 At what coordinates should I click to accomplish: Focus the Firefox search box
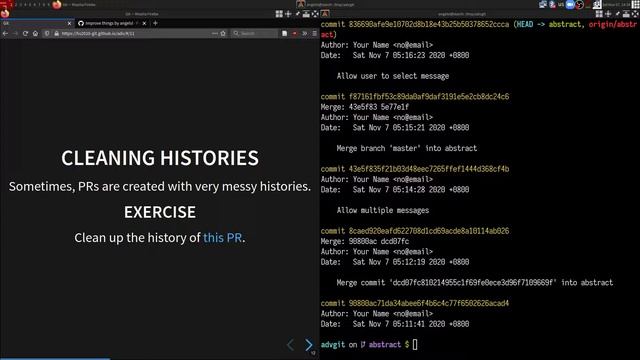pyautogui.click(x=255, y=33)
